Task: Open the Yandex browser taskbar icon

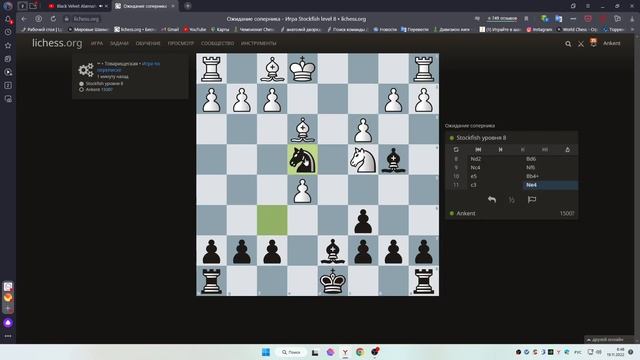Action: (345, 352)
